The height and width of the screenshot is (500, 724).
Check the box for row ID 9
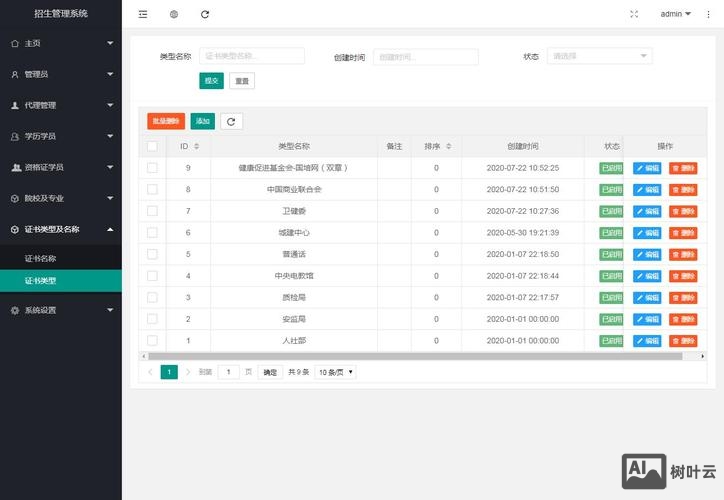(x=152, y=168)
